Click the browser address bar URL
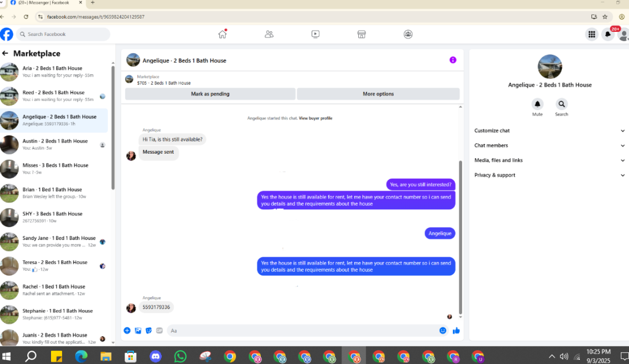The height and width of the screenshot is (364, 629). (96, 17)
